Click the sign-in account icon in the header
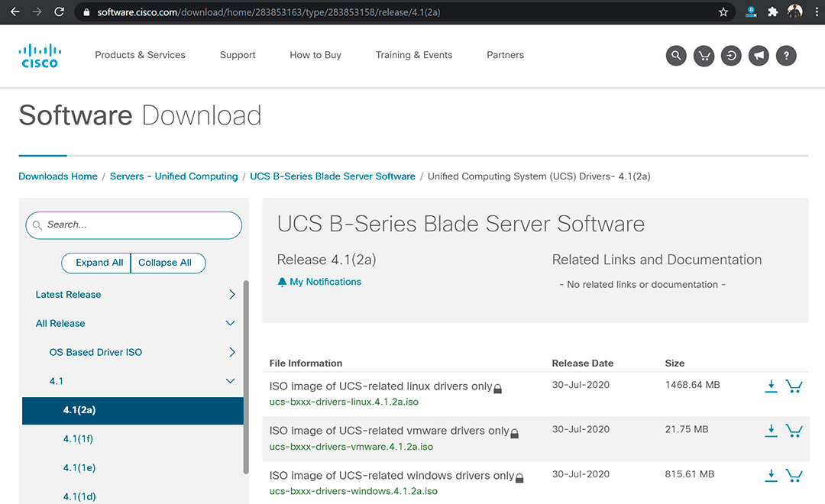Image resolution: width=825 pixels, height=504 pixels. [x=731, y=55]
